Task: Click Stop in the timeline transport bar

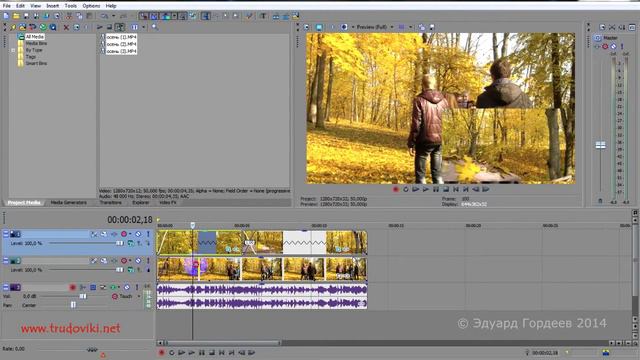Action: click(211, 353)
